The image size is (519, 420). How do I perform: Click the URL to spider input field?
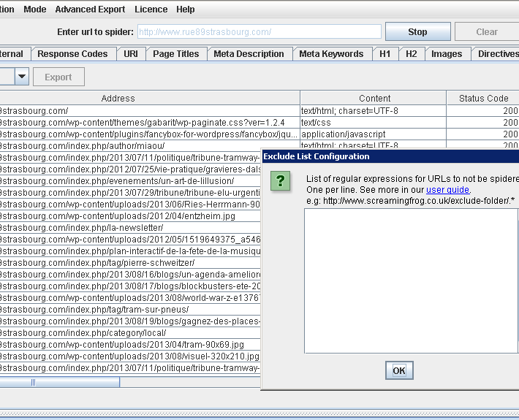coord(259,32)
